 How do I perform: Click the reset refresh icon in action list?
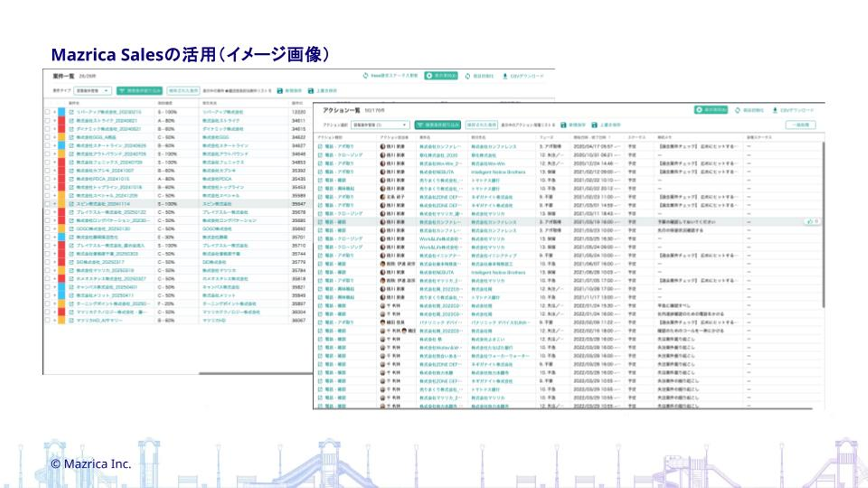[737, 110]
